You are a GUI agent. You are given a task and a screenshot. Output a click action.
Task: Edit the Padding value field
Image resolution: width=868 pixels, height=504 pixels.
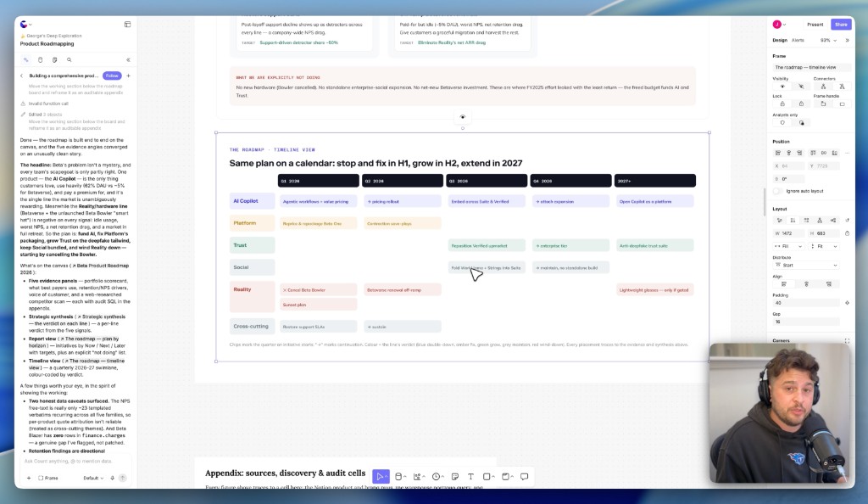pyautogui.click(x=806, y=303)
